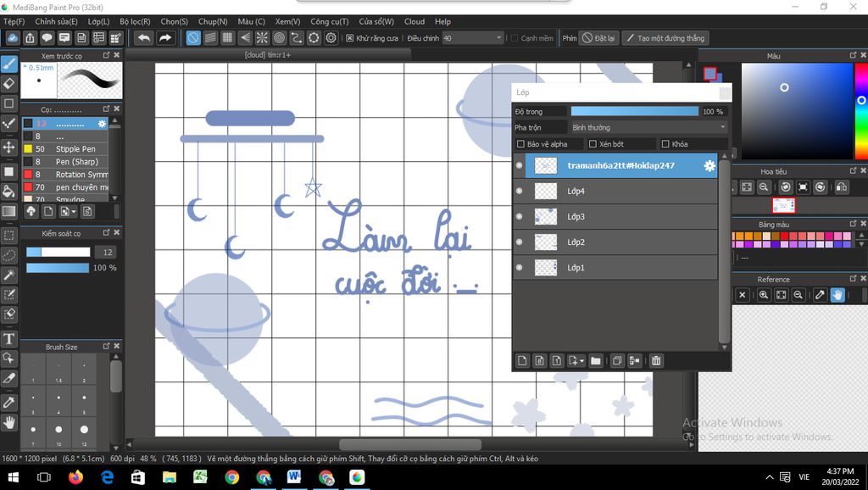
Task: Duplicate the current layer
Action: click(x=617, y=361)
